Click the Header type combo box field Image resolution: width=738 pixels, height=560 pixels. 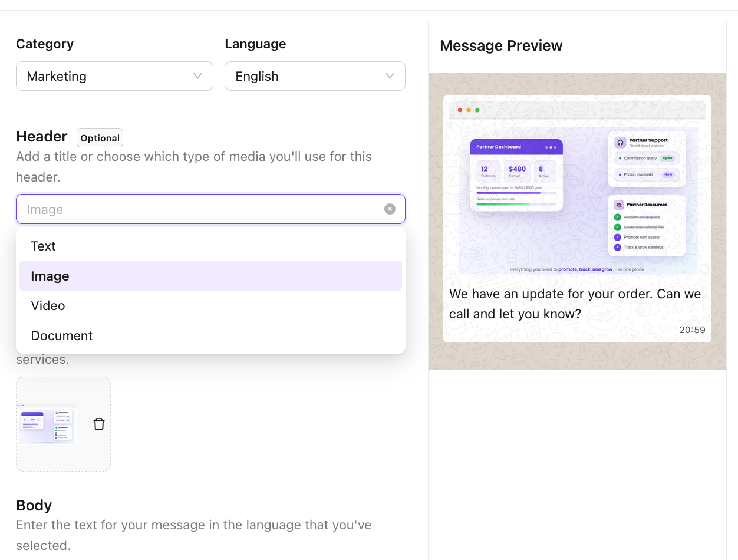210,209
